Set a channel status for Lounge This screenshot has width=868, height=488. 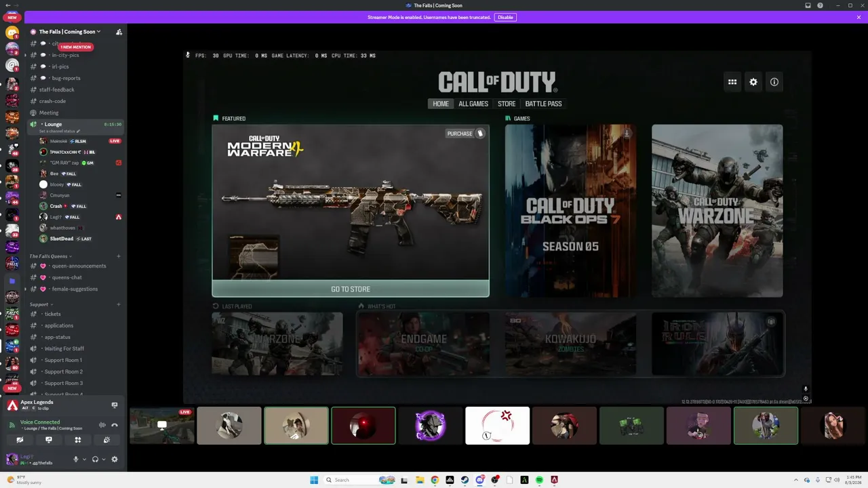pyautogui.click(x=60, y=131)
